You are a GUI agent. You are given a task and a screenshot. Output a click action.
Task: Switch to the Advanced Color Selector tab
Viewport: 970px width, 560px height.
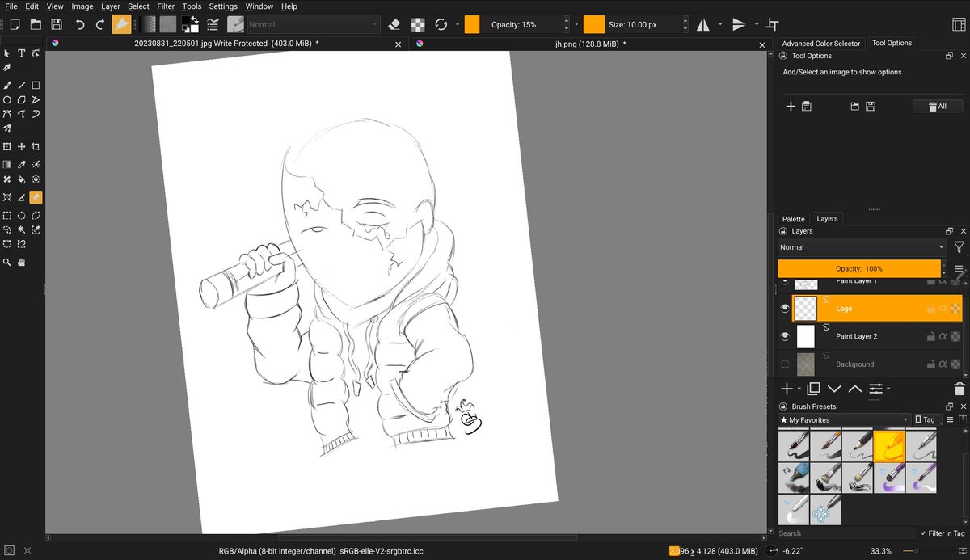point(820,44)
